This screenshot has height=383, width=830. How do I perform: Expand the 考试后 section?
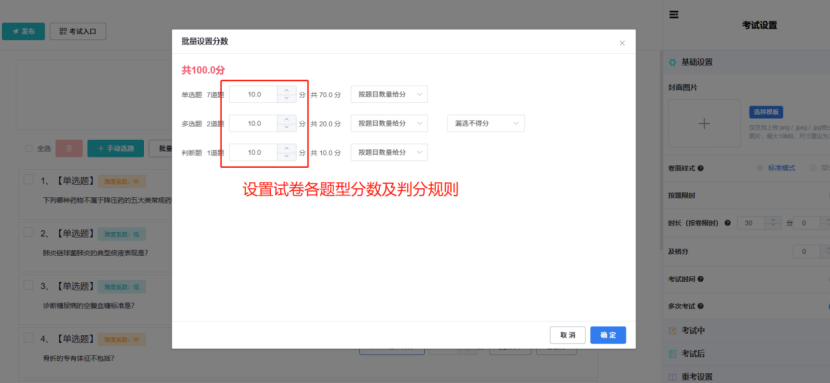pyautogui.click(x=746, y=353)
